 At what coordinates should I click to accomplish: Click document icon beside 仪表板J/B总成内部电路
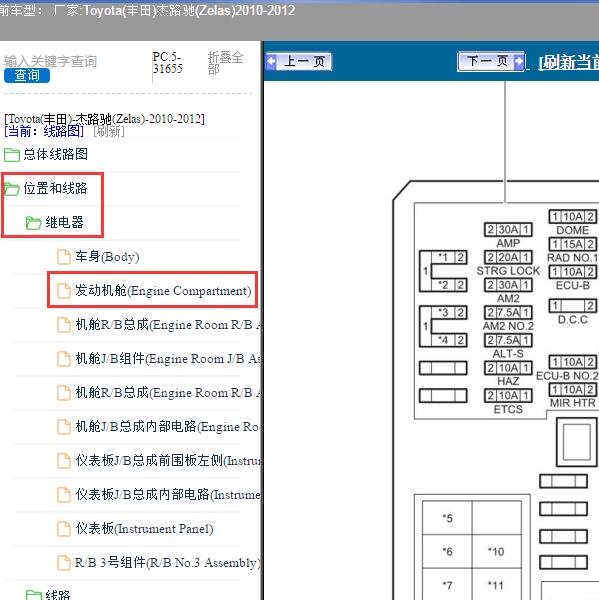point(64,495)
